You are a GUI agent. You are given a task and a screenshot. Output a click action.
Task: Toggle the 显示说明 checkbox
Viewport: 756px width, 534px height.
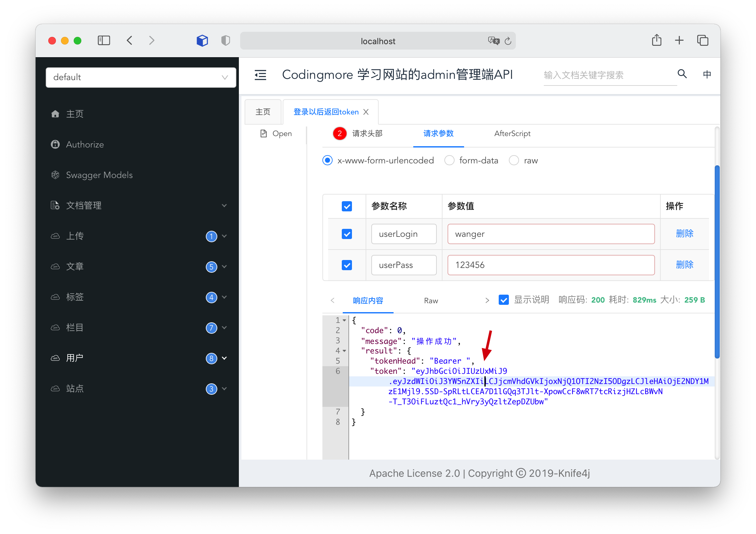(x=503, y=300)
